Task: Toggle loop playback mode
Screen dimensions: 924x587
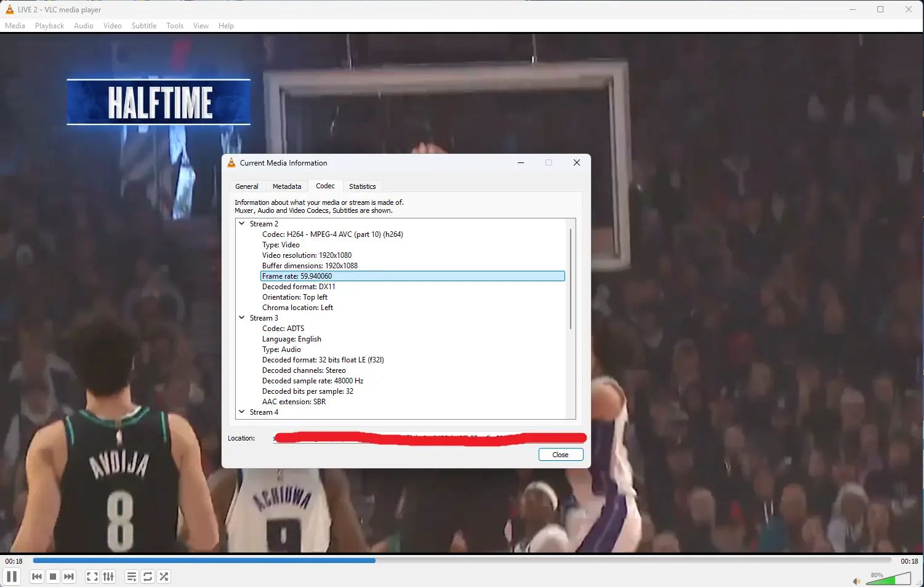Action: point(148,577)
